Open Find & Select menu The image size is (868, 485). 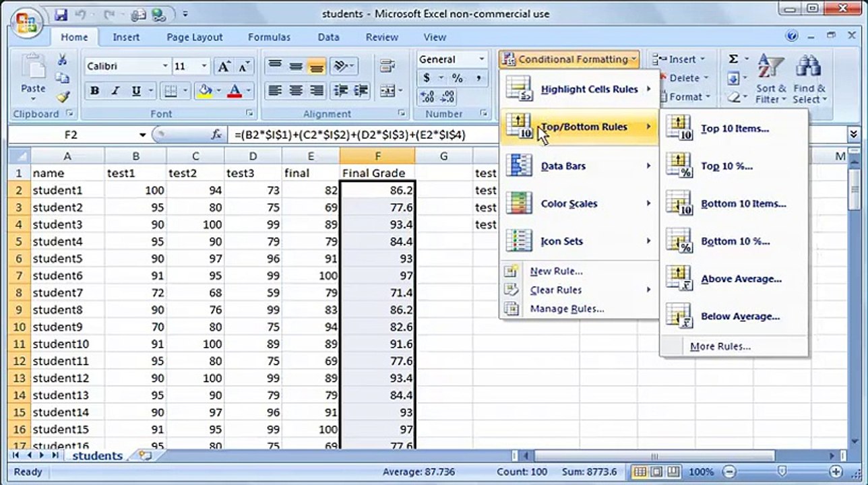click(x=809, y=79)
